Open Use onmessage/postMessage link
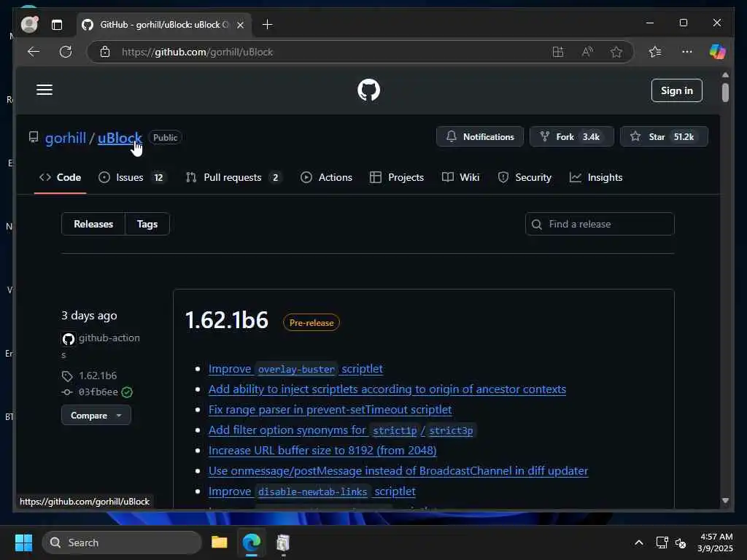 click(398, 471)
